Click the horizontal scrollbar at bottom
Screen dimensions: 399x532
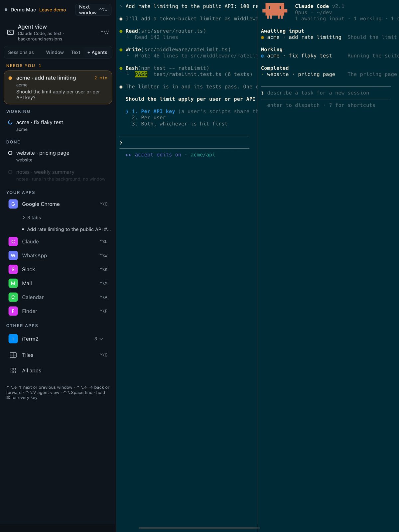point(199,528)
